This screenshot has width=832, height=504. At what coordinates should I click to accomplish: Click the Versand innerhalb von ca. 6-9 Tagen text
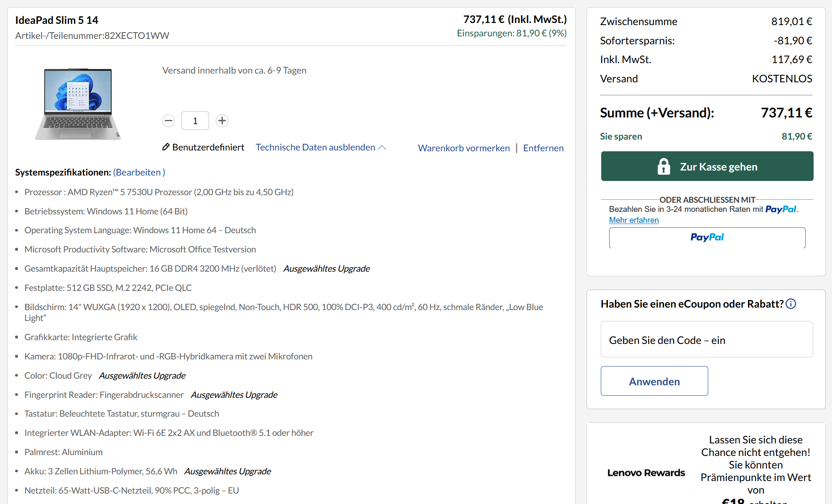pos(234,70)
